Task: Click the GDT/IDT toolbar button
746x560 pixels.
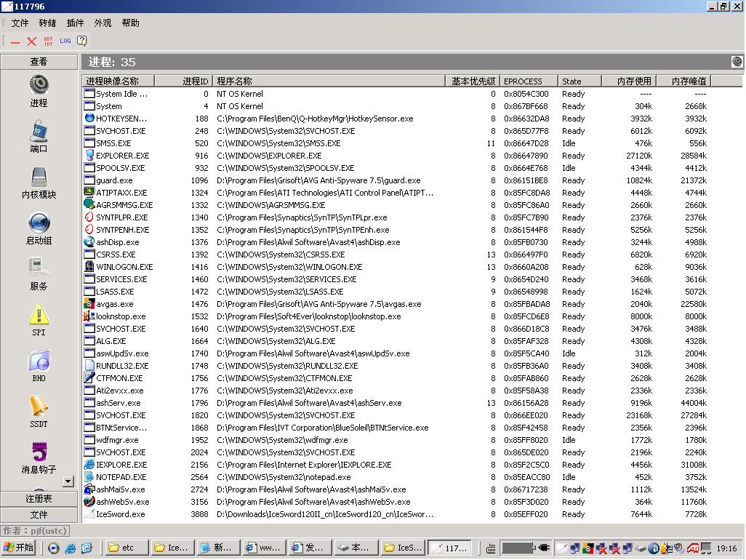Action: pos(48,41)
